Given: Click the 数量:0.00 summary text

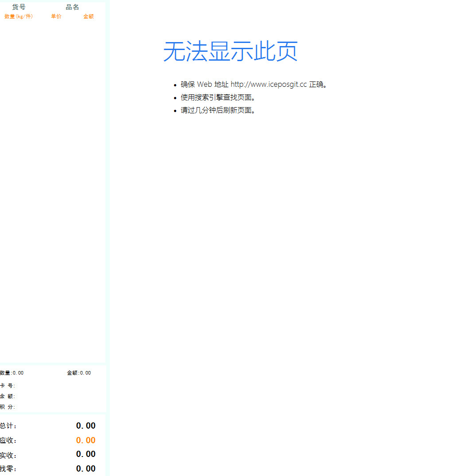Looking at the screenshot, I should 12,373.
